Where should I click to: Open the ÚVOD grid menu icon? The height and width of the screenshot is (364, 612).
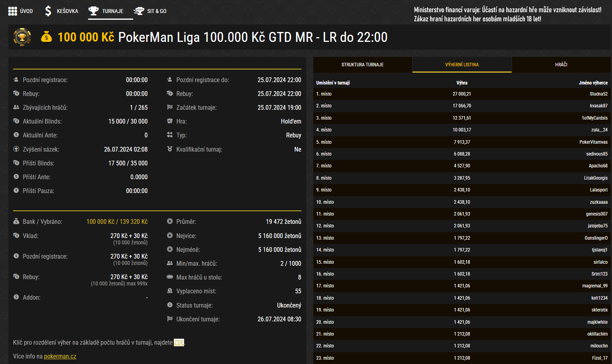click(x=13, y=11)
